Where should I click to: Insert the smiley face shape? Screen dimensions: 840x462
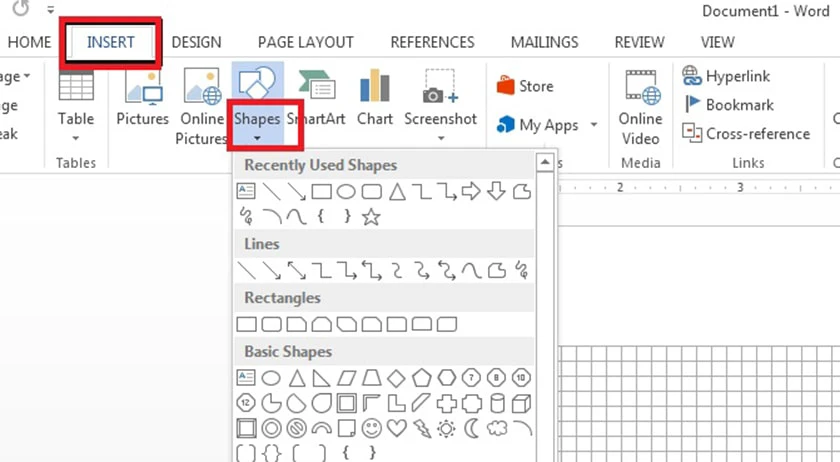(x=371, y=428)
